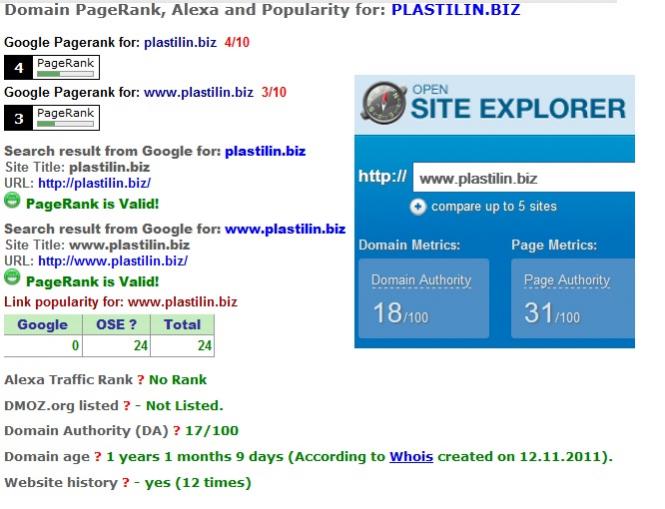Screen dimensions: 665x509
Task: Click the yes (12 times) text
Action: 198,483
